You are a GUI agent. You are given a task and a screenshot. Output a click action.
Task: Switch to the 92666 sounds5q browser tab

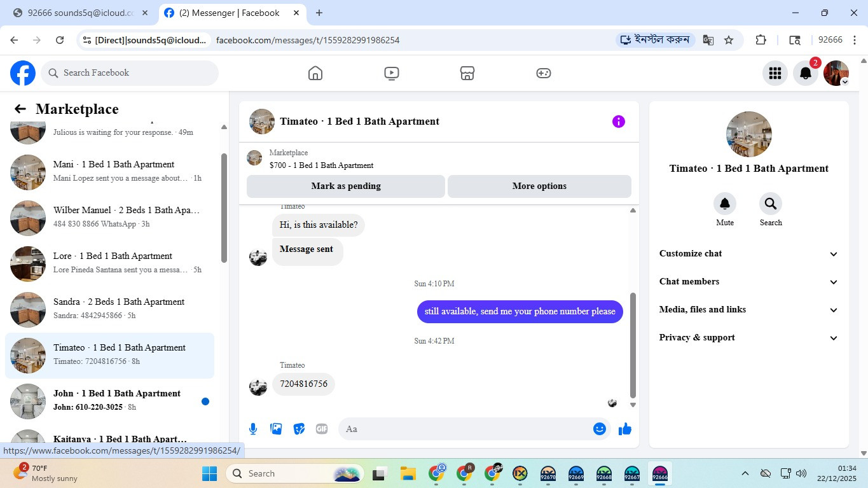pyautogui.click(x=81, y=13)
